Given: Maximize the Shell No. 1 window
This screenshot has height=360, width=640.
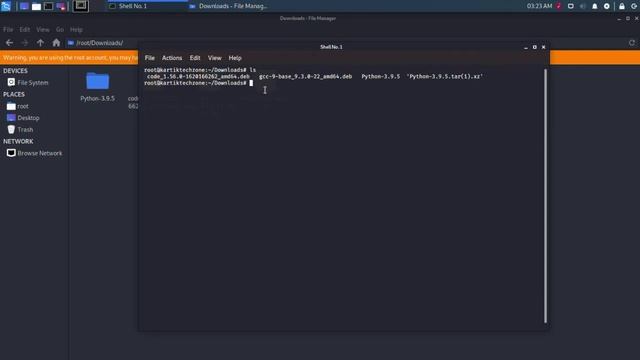Looking at the screenshot, I should coord(535,47).
